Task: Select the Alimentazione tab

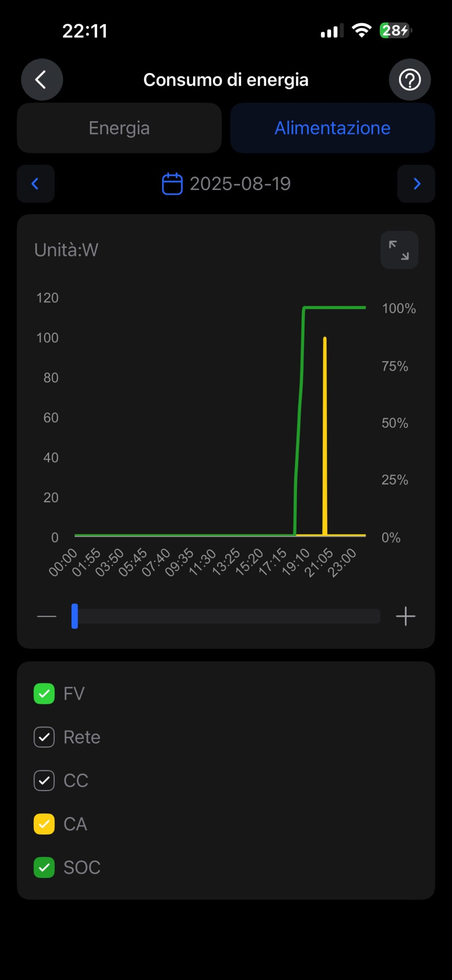Action: tap(332, 128)
